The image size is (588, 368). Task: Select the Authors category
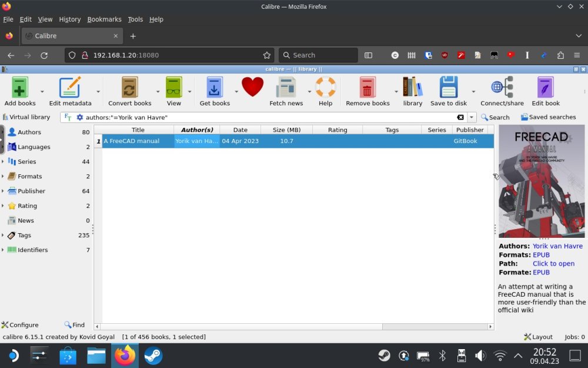pyautogui.click(x=29, y=132)
